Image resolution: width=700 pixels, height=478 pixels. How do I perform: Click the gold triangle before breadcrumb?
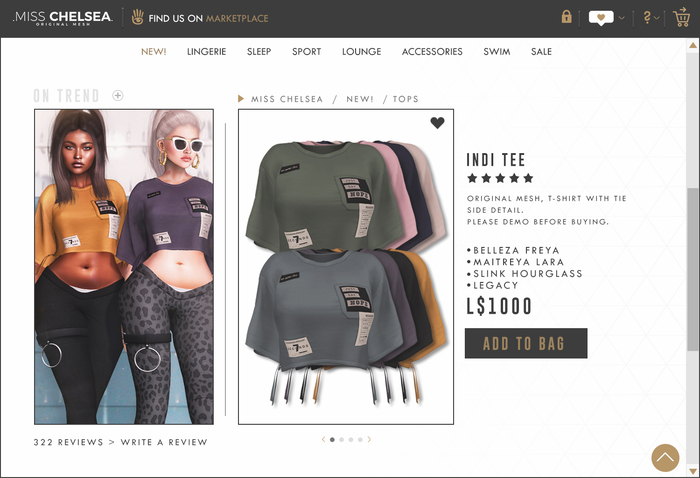click(241, 99)
